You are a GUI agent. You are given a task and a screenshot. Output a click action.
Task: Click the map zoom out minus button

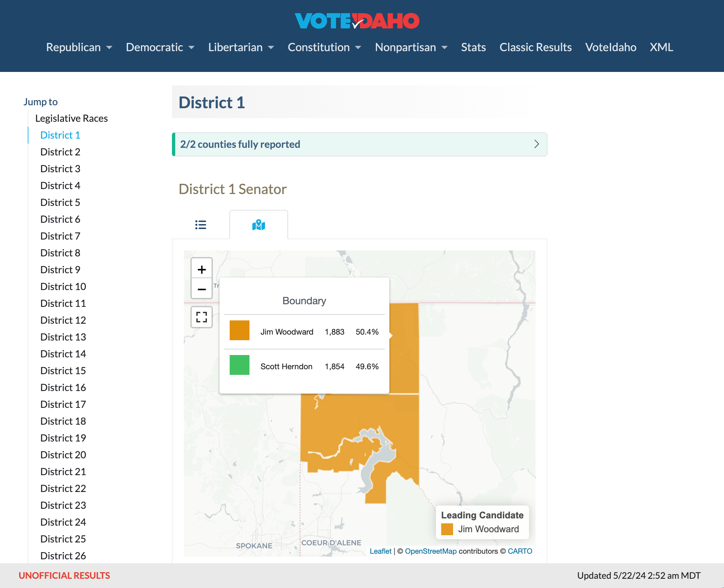202,289
